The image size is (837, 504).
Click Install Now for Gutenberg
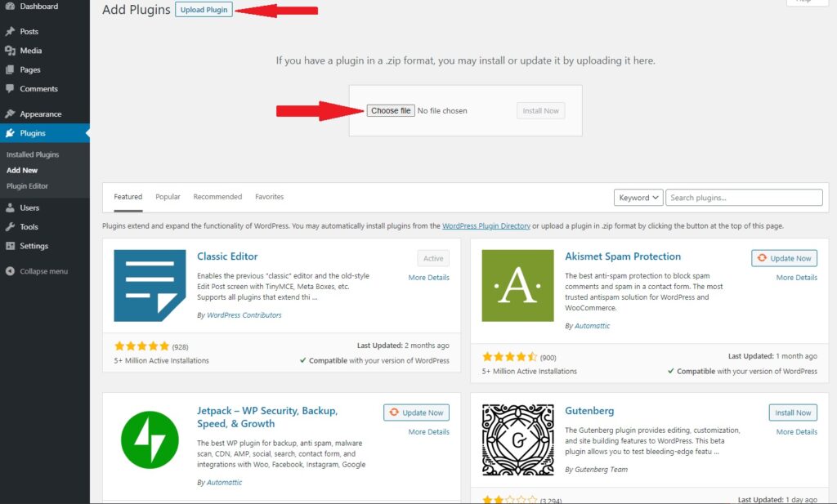793,413
